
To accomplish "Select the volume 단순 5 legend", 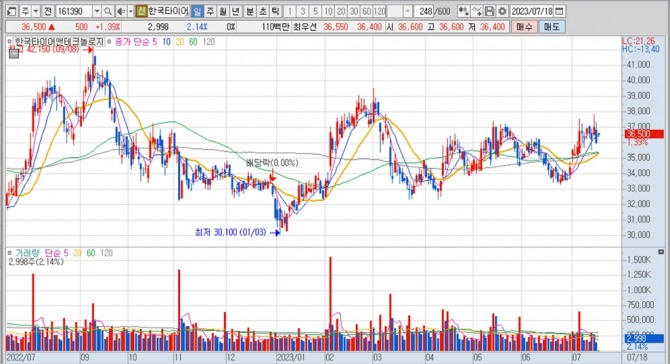I will pos(56,253).
